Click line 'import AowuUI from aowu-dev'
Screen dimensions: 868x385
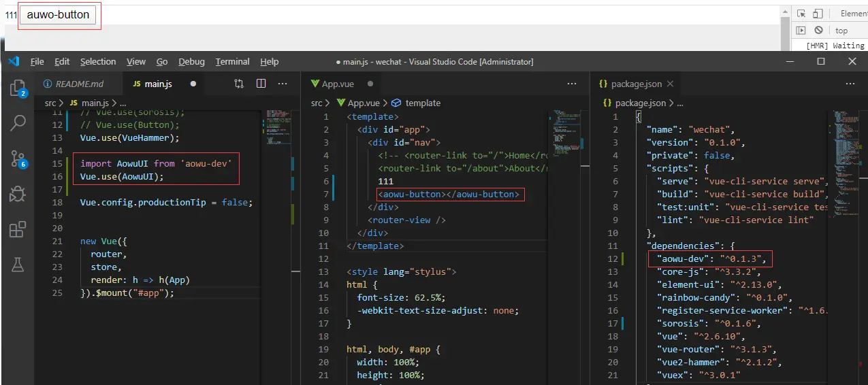tap(156, 163)
